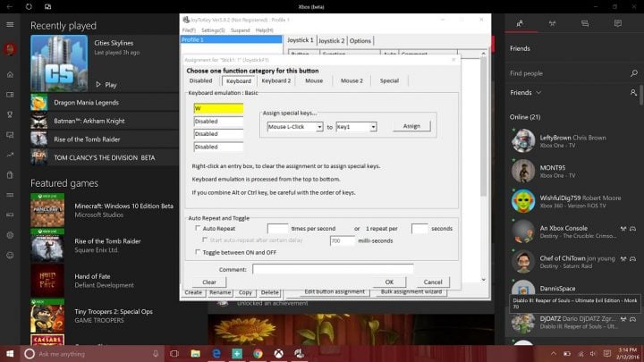Click JoyToKey list scrollbar down arrow

(483, 280)
